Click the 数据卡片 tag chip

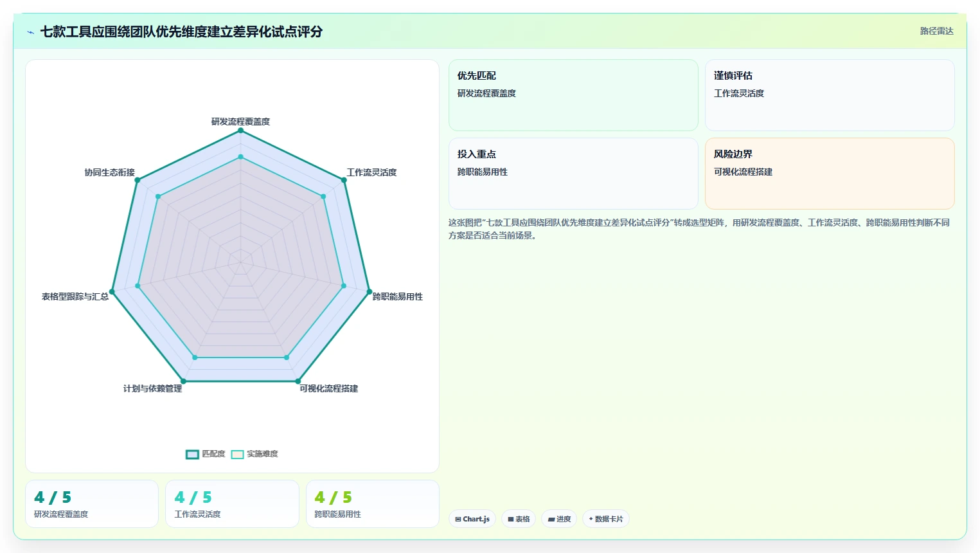(x=606, y=519)
